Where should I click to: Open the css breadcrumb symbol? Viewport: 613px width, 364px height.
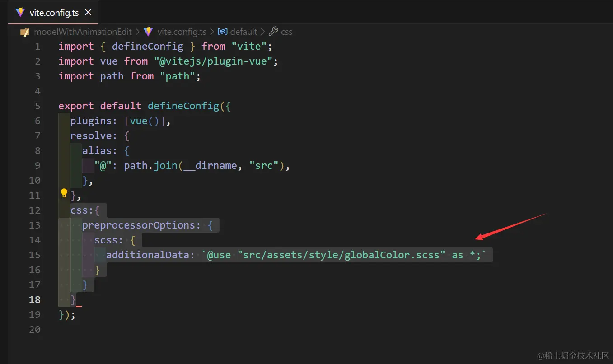[x=286, y=32]
